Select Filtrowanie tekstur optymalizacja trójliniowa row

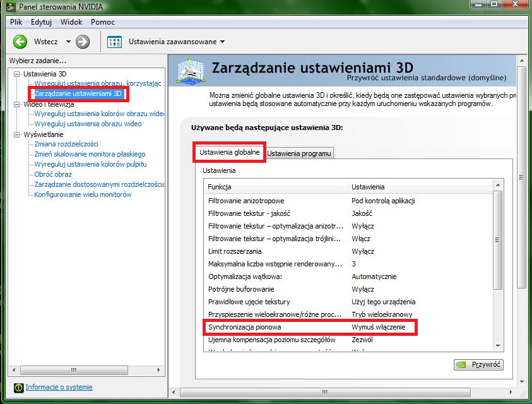pyautogui.click(x=348, y=239)
